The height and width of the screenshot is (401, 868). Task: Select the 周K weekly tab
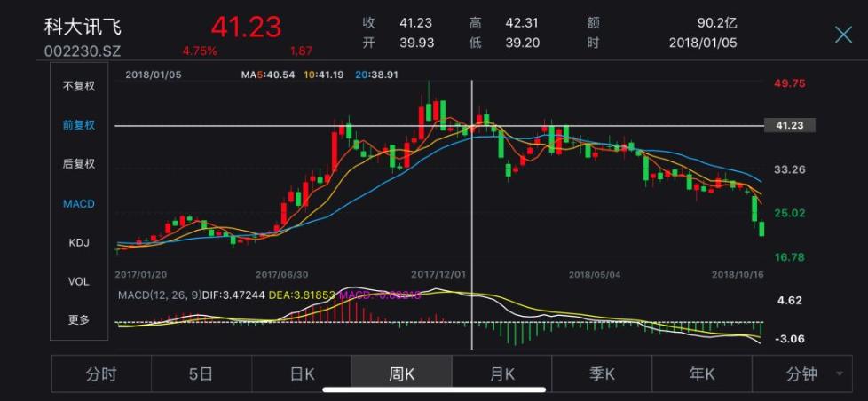coord(402,374)
